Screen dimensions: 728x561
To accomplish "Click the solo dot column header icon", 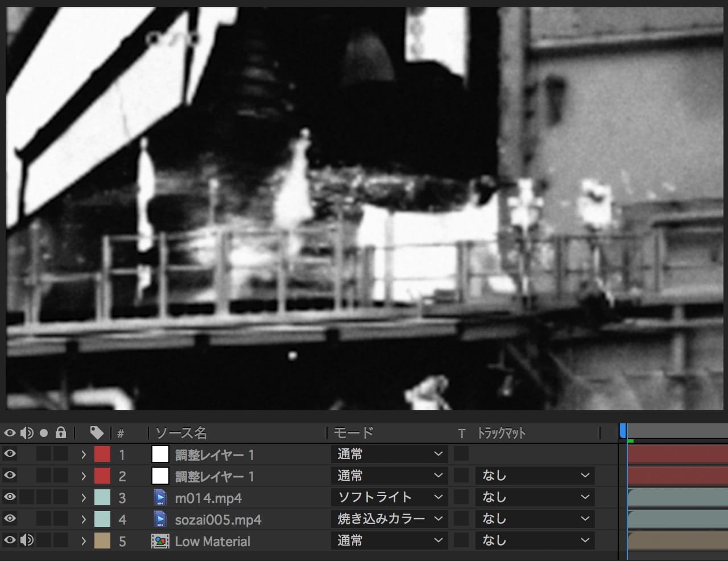I will point(44,434).
